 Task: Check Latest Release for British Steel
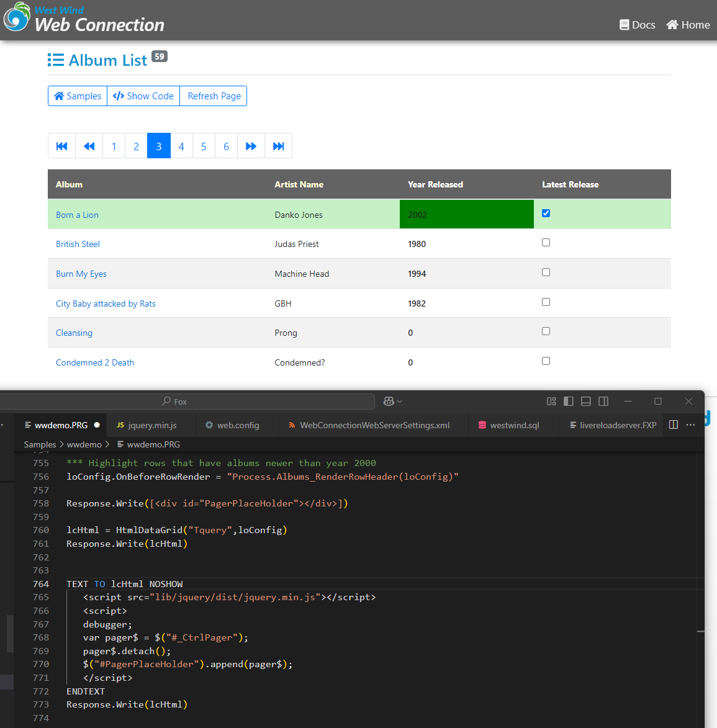546,243
